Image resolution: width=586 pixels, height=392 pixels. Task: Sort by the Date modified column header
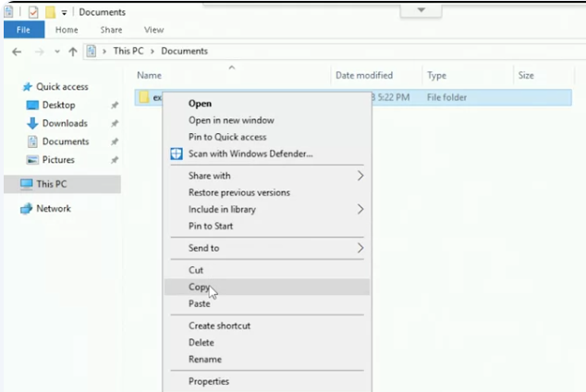[x=364, y=76]
